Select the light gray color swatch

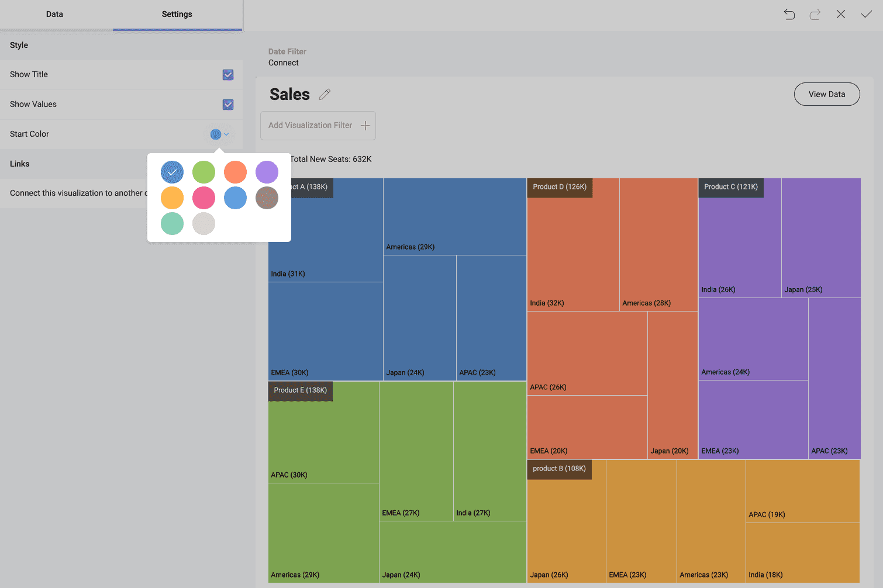tap(203, 224)
